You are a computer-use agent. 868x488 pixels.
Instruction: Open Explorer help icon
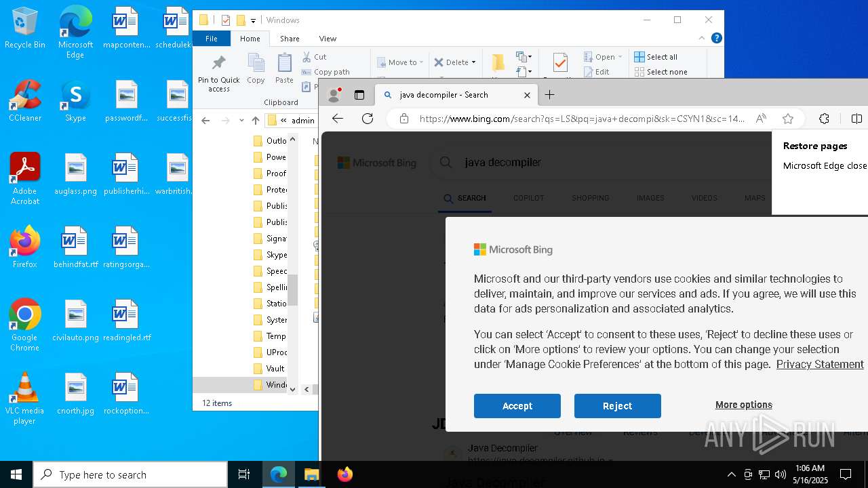pyautogui.click(x=716, y=39)
